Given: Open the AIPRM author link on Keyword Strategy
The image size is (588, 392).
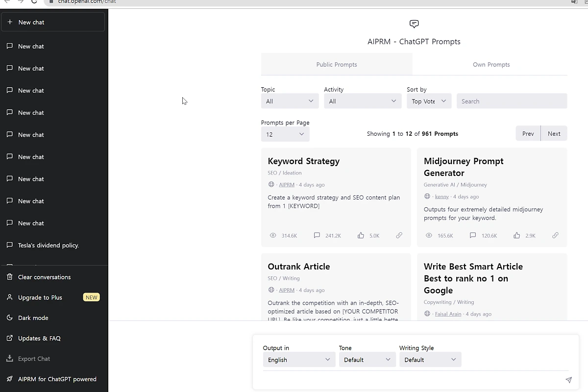Looking at the screenshot, I should click(x=287, y=185).
